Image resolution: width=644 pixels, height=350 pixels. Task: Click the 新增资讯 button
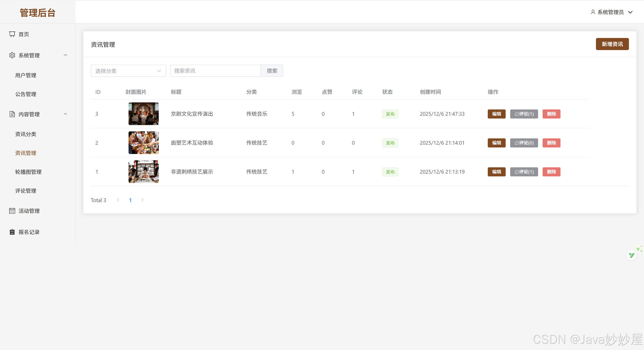[612, 44]
